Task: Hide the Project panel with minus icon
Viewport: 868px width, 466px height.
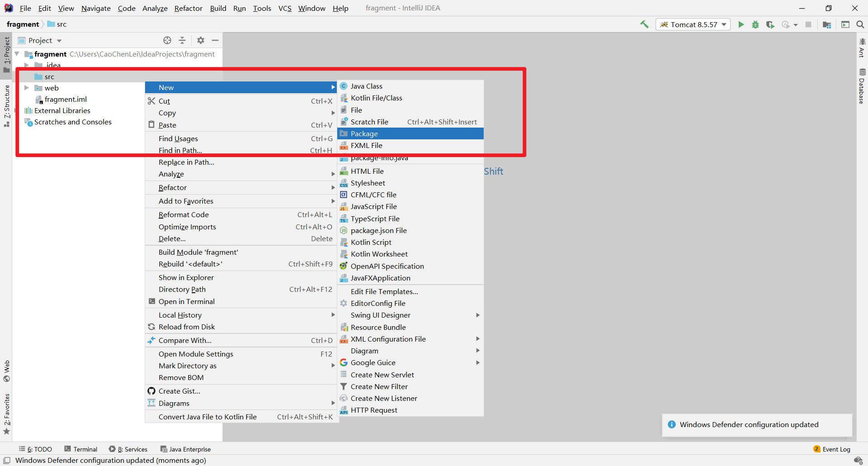Action: tap(215, 40)
